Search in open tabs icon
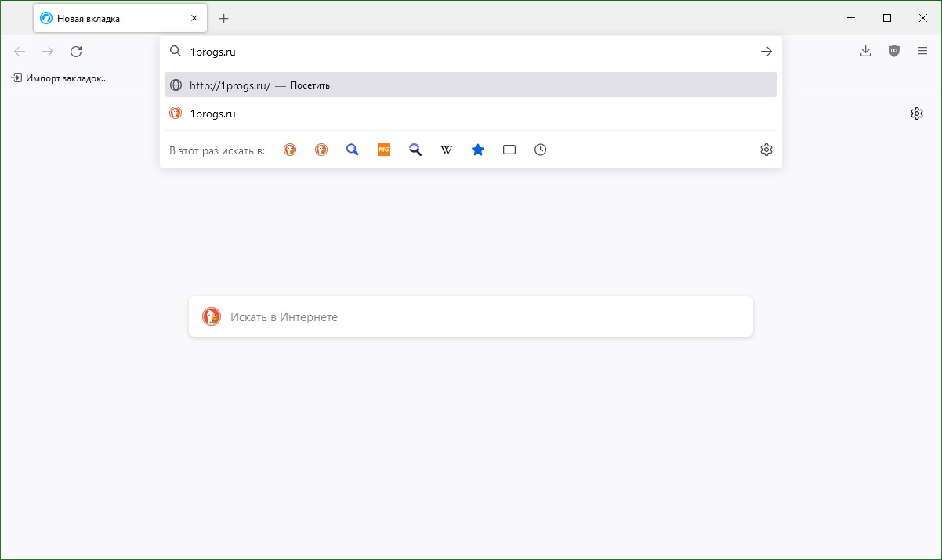This screenshot has width=942, height=560. 509,150
